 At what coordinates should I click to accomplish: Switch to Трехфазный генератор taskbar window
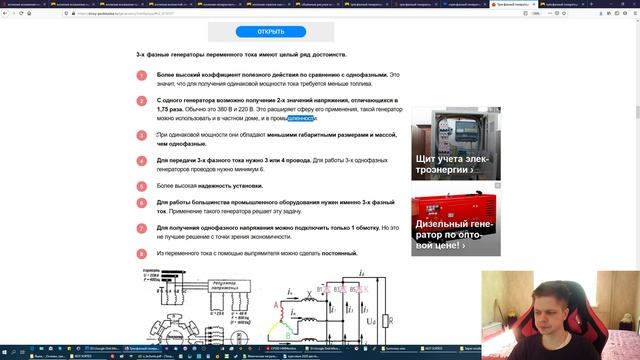click(142, 349)
